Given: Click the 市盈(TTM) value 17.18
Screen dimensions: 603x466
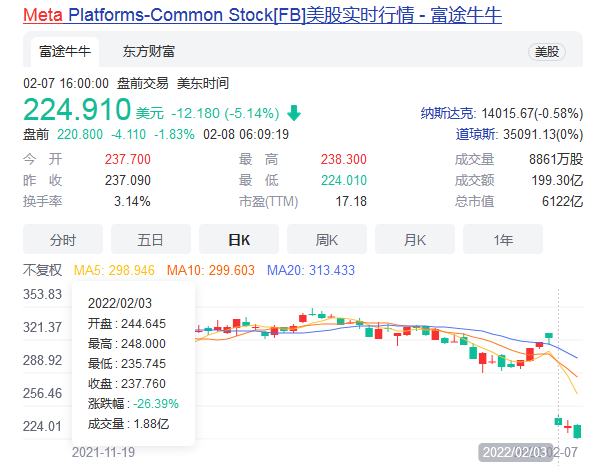Looking at the screenshot, I should tap(351, 201).
